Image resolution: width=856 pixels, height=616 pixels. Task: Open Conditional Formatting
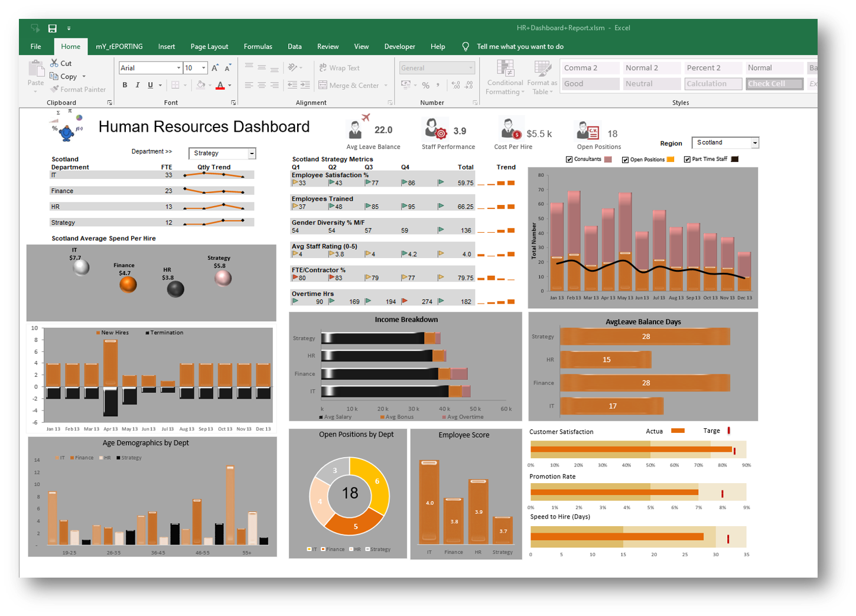click(x=505, y=79)
